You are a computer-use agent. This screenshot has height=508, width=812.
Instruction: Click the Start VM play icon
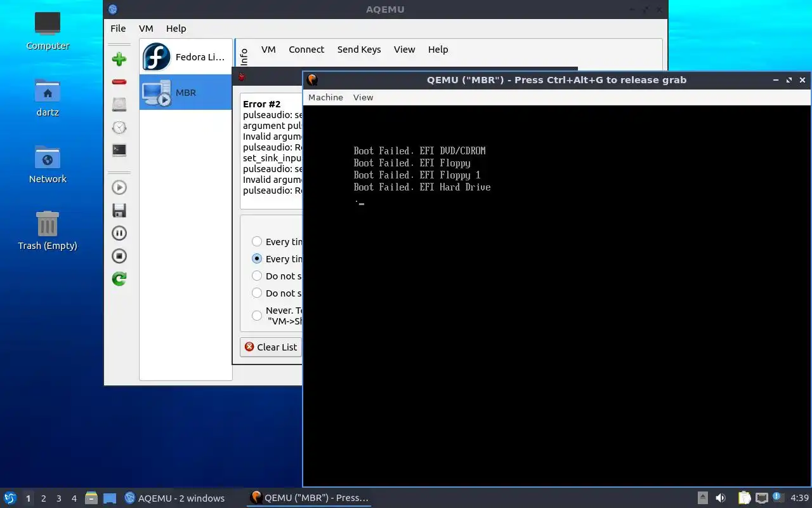click(x=119, y=187)
